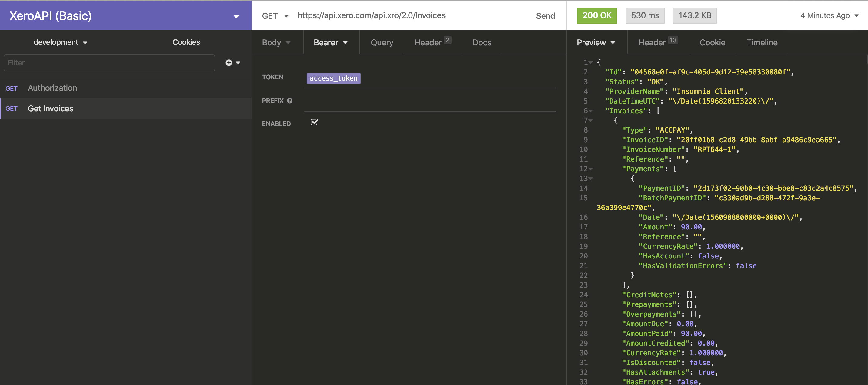
Task: Click the access_token variable tag
Action: point(333,78)
